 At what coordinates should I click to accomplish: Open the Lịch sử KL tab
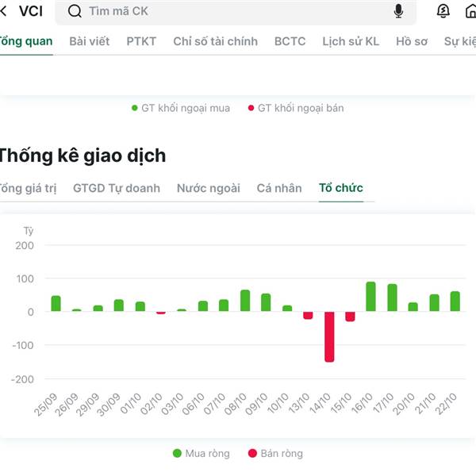tap(351, 41)
